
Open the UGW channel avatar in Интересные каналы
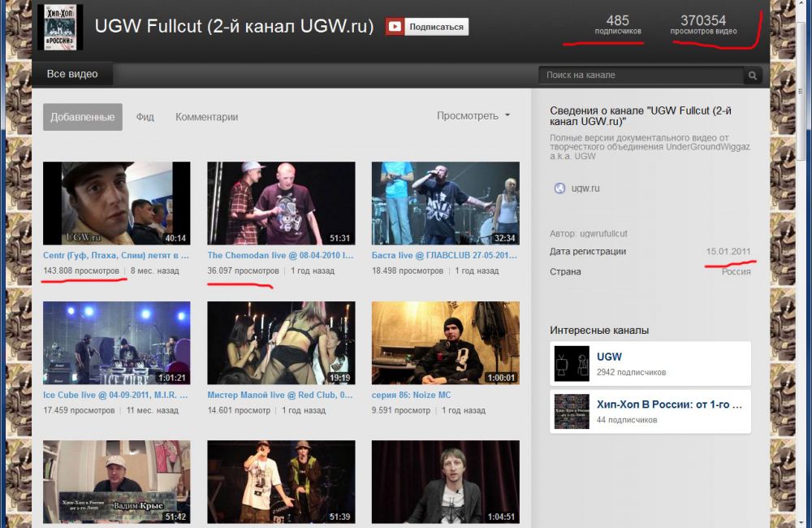pyautogui.click(x=572, y=364)
